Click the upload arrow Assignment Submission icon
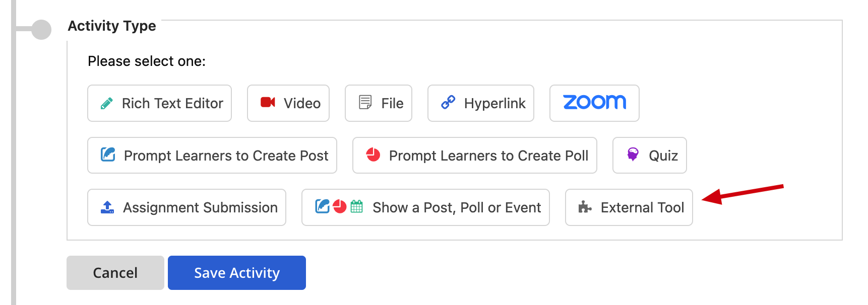 [x=107, y=207]
